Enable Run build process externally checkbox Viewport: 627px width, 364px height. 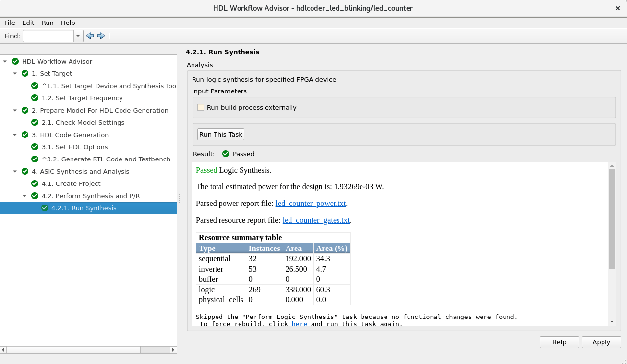click(x=201, y=107)
